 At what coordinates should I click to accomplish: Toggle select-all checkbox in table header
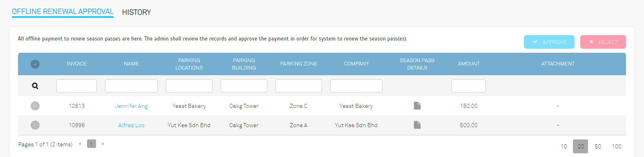pos(35,64)
